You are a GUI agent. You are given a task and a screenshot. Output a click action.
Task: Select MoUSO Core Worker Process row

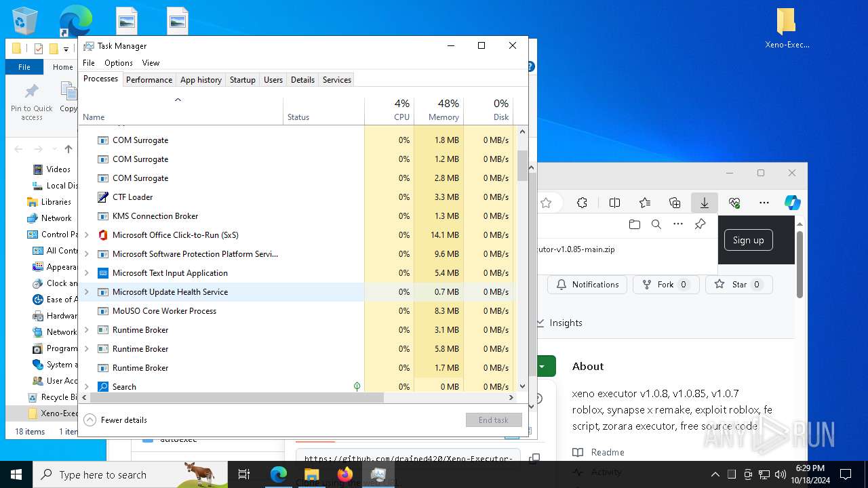(296, 311)
